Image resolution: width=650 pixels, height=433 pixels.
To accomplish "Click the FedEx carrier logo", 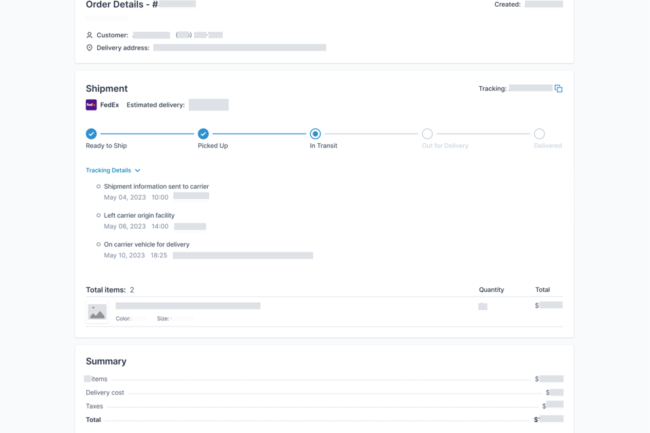I will tap(91, 105).
